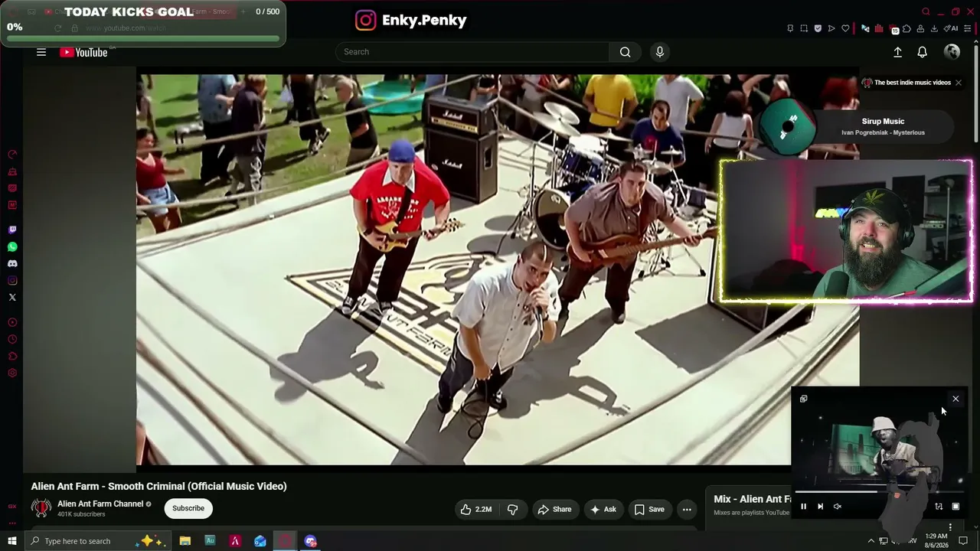This screenshot has width=980, height=551.
Task: Open the Ask AI button
Action: coord(603,510)
